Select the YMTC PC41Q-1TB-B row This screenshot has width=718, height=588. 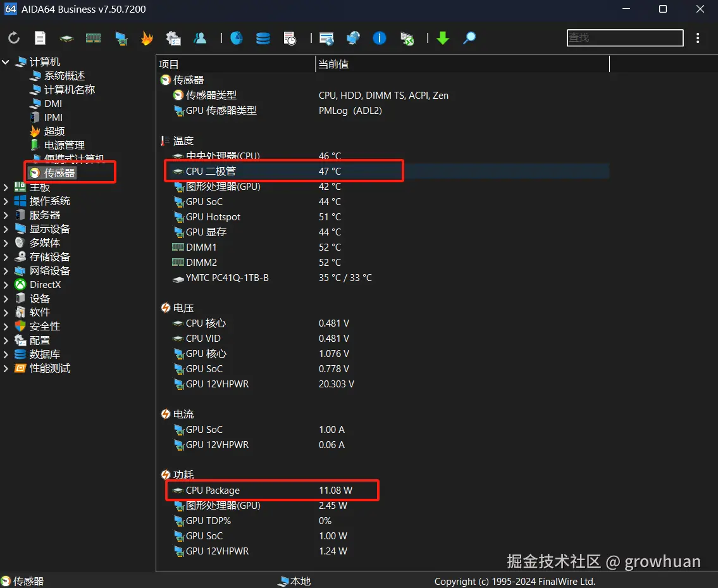click(x=383, y=278)
